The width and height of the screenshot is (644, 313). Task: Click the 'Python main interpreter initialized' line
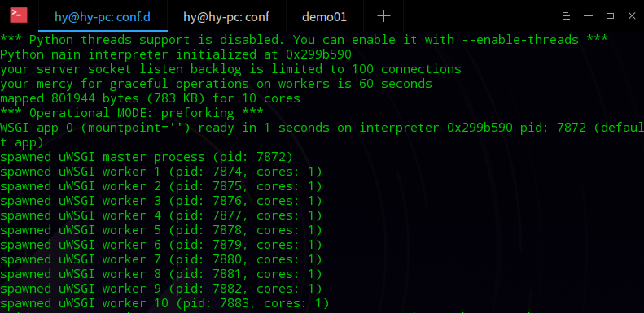176,54
